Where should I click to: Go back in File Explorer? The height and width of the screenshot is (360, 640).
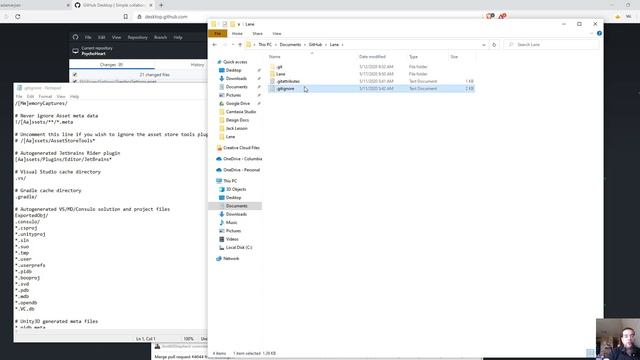pos(215,44)
